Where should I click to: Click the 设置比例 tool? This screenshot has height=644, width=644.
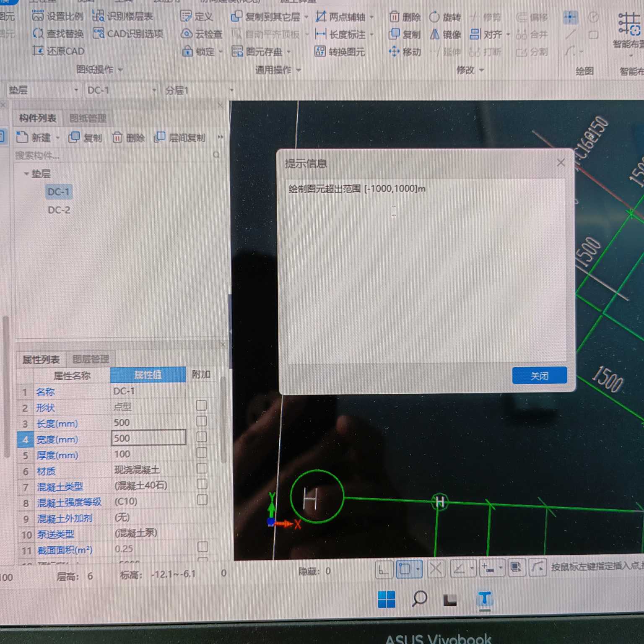57,16
